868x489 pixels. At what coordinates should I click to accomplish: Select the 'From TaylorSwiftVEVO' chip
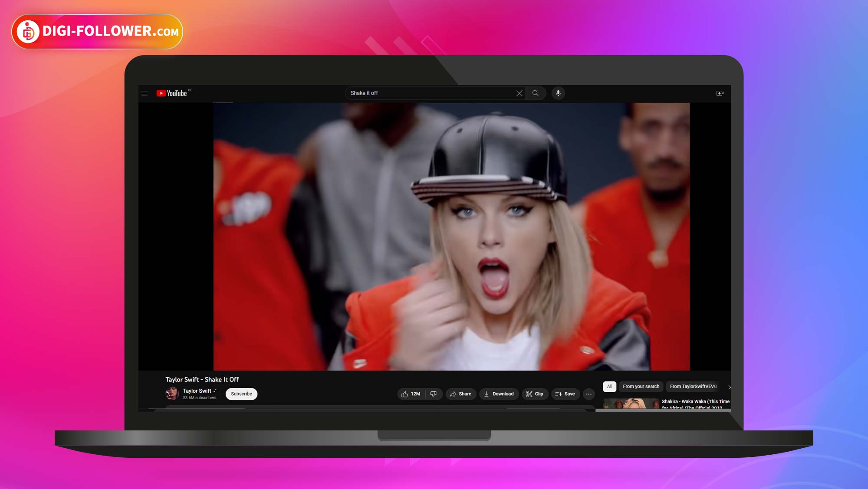(x=694, y=387)
